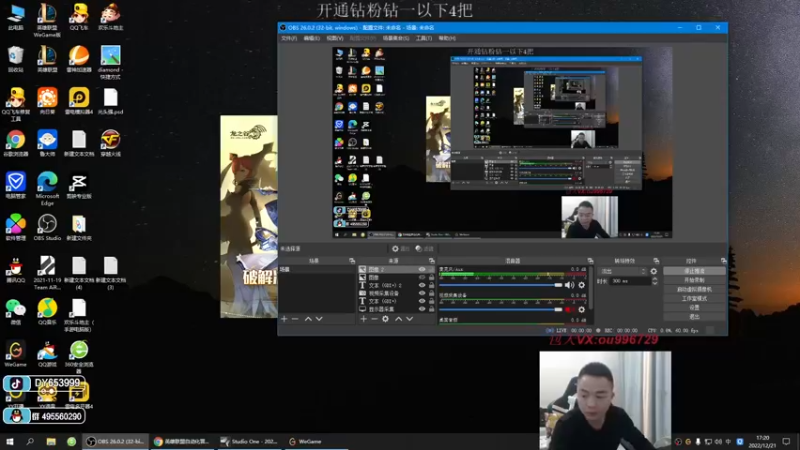Pop out the 转场特效 dock panel
800x450 pixels.
(656, 261)
